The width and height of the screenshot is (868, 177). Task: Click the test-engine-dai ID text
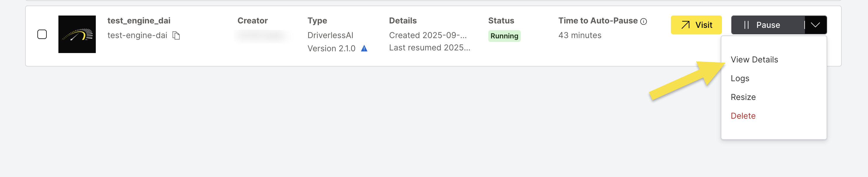pyautogui.click(x=137, y=35)
